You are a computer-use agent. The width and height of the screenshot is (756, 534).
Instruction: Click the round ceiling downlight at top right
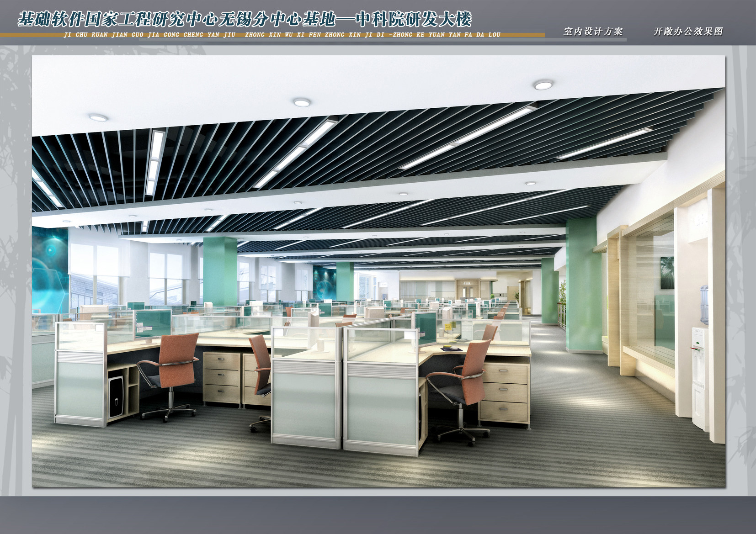point(543,85)
